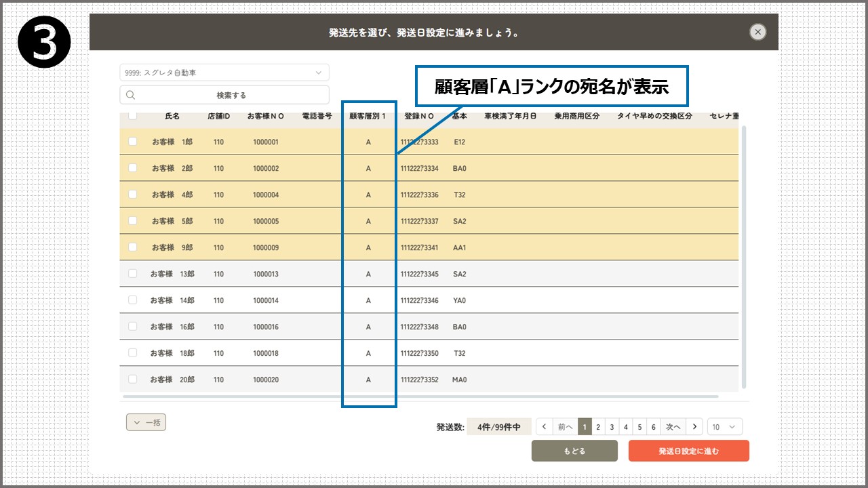Click the 4件/99件中 count display
Viewport: 868px width, 488px height.
pos(499,427)
